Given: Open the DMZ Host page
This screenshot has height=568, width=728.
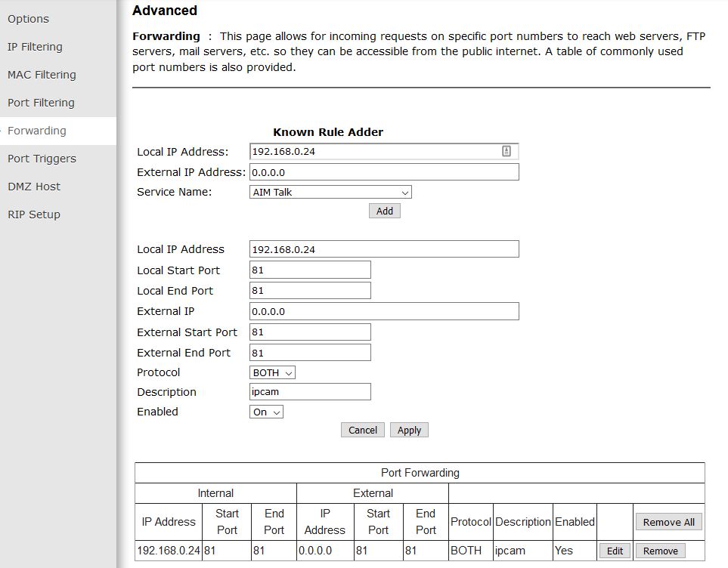Looking at the screenshot, I should (34, 187).
